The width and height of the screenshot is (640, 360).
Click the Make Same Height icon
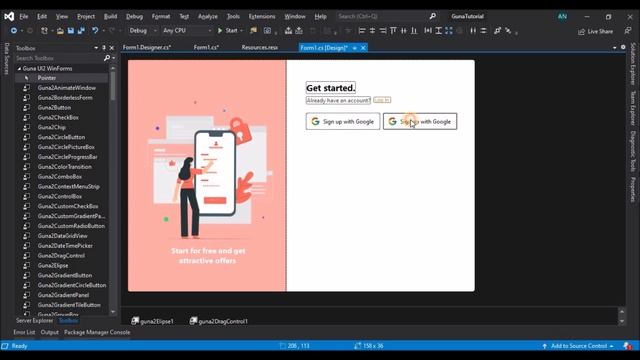pos(438,31)
